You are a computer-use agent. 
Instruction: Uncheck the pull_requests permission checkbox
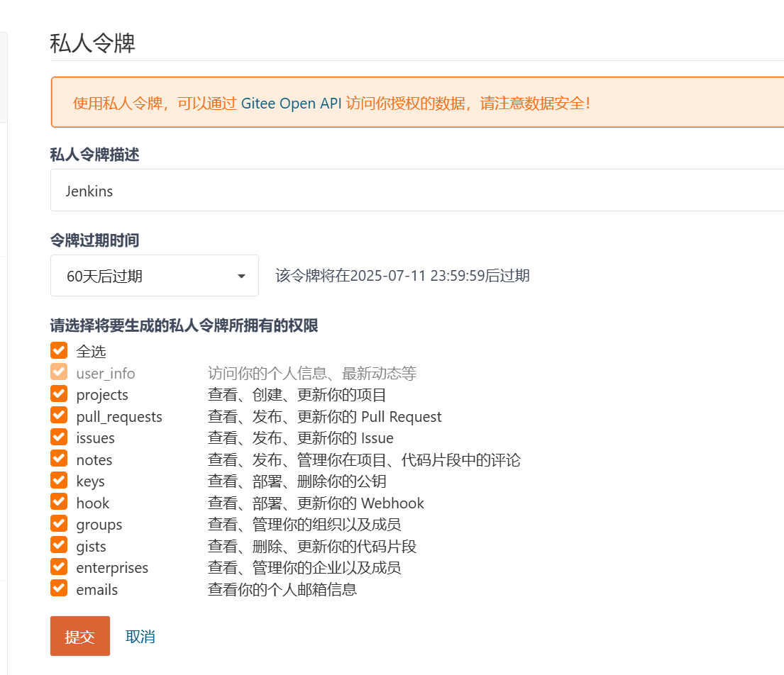[x=59, y=416]
